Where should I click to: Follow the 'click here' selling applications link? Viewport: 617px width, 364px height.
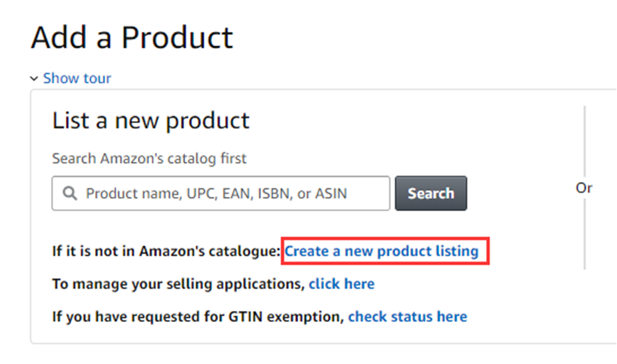point(341,284)
